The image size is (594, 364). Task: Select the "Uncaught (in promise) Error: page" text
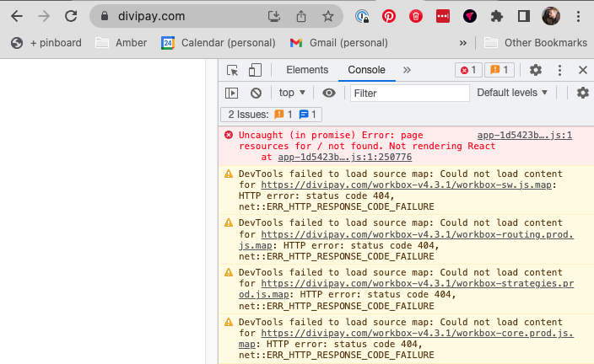click(x=331, y=135)
